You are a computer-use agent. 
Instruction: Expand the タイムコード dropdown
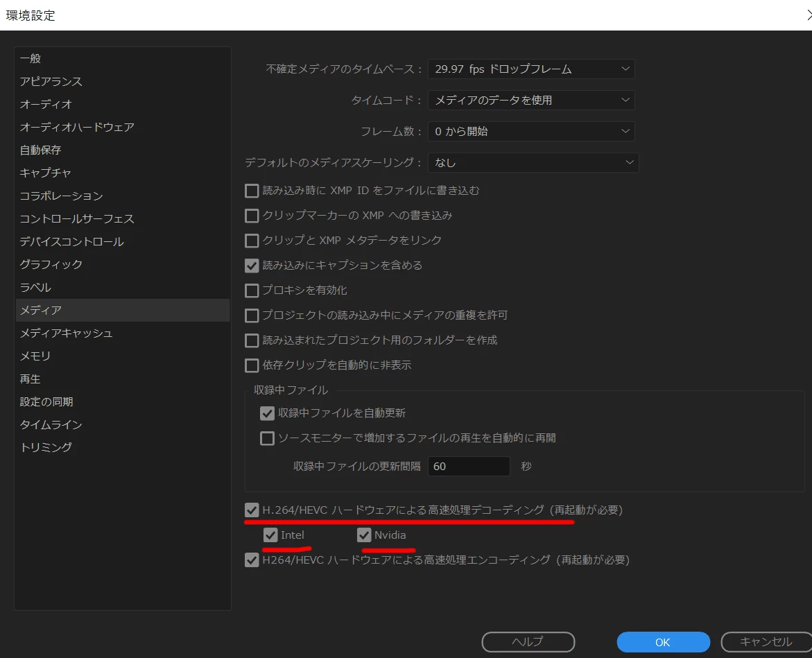coord(531,100)
